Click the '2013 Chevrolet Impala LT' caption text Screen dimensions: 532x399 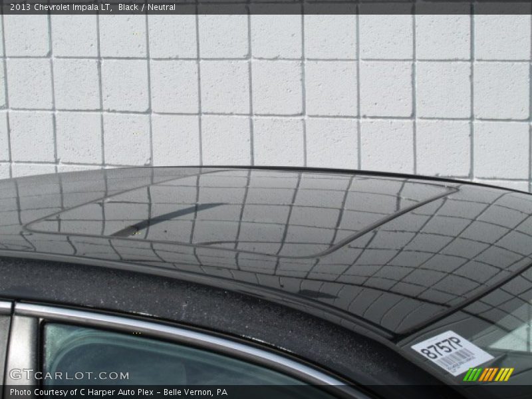coord(61,7)
